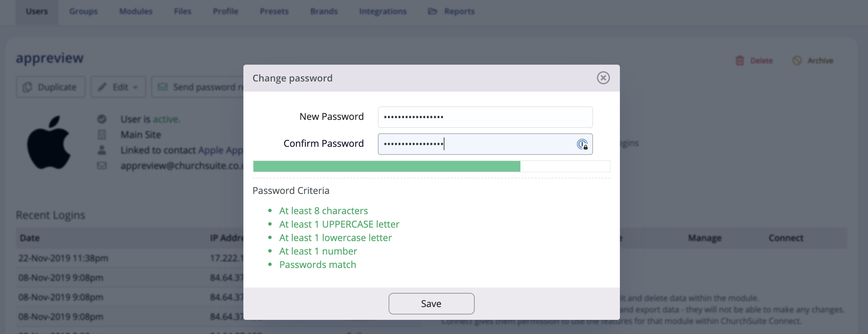Open the Modules tab

click(136, 11)
